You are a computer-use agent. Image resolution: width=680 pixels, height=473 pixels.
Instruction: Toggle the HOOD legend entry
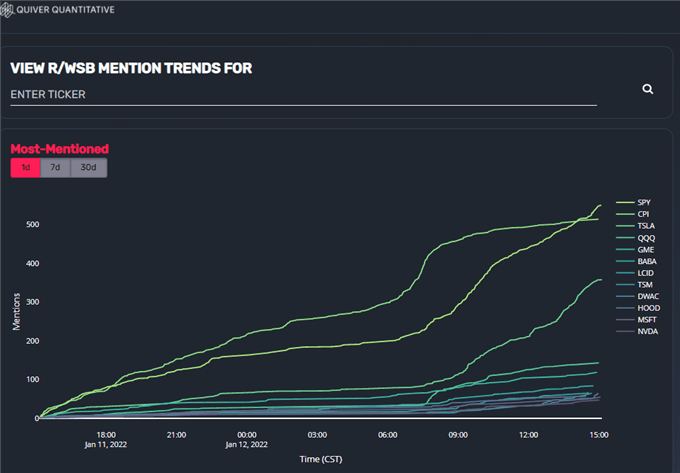[638, 308]
